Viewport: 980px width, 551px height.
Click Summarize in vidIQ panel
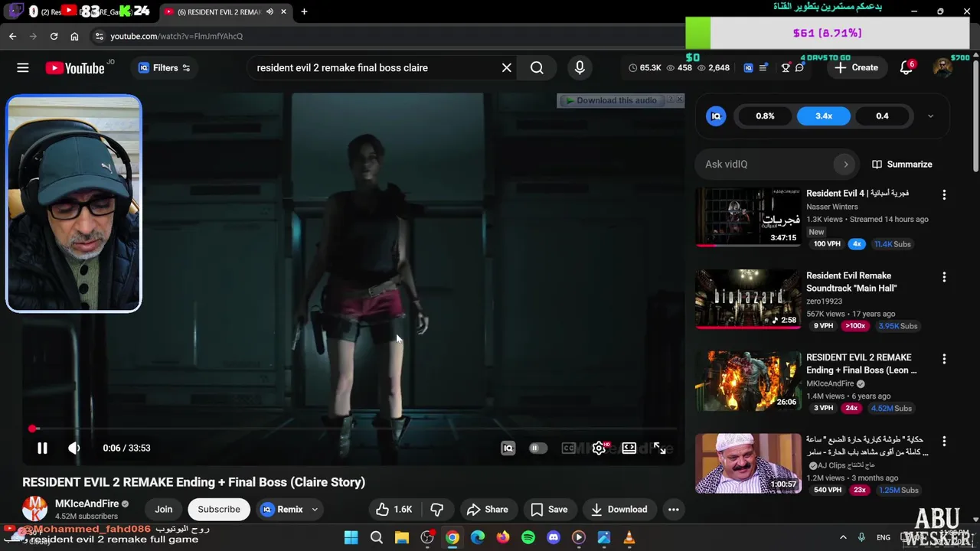click(902, 165)
